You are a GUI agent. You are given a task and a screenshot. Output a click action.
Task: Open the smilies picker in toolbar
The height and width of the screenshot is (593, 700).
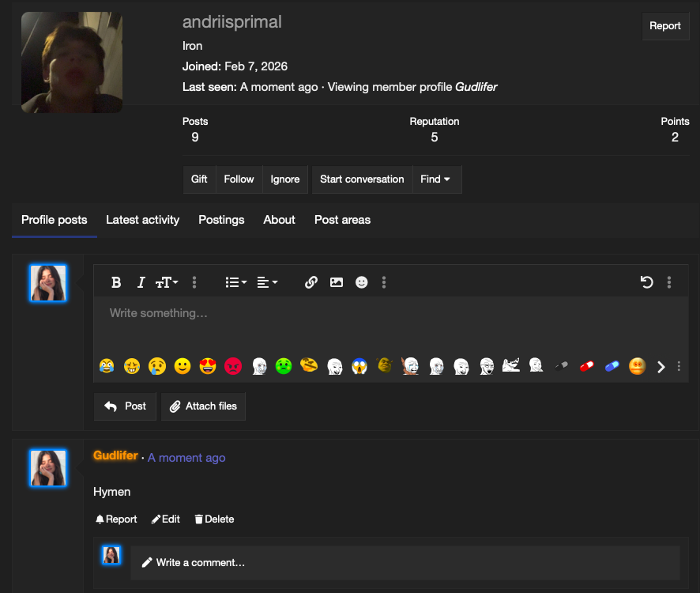(x=362, y=282)
